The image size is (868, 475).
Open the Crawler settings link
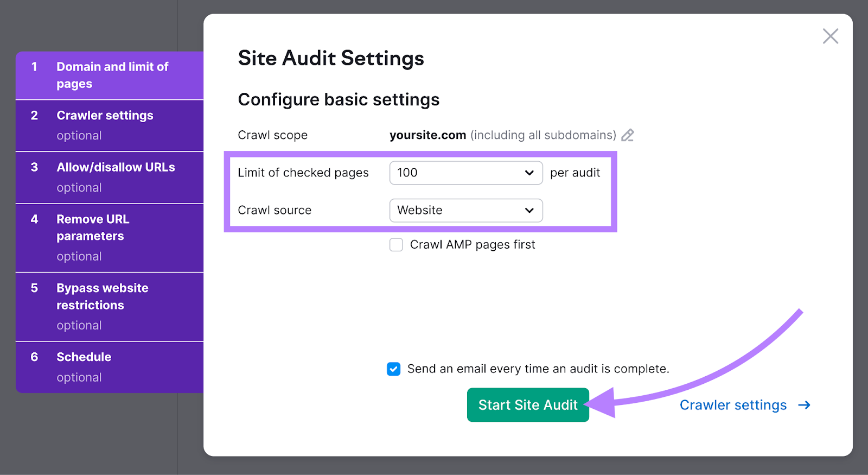point(733,405)
